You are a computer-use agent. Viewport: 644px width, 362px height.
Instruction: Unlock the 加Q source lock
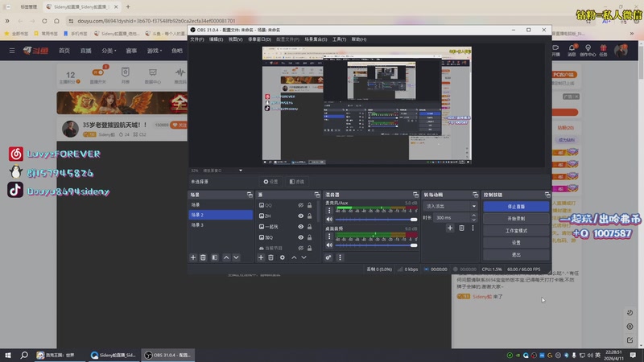(310, 237)
